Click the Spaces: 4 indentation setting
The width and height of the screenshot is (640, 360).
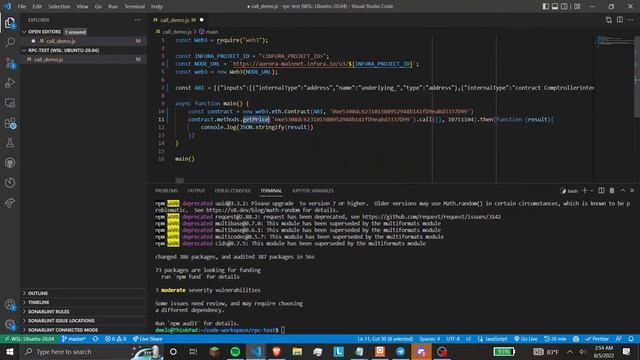(429, 339)
